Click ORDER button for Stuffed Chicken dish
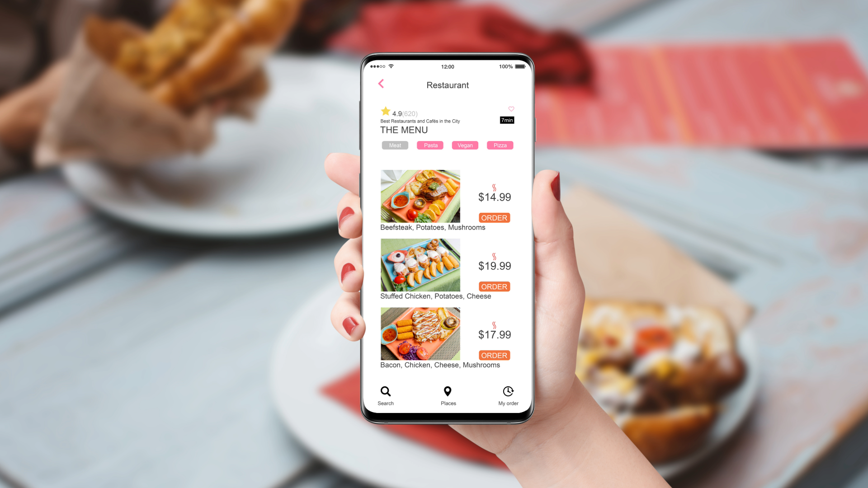The width and height of the screenshot is (868, 488). (x=494, y=286)
